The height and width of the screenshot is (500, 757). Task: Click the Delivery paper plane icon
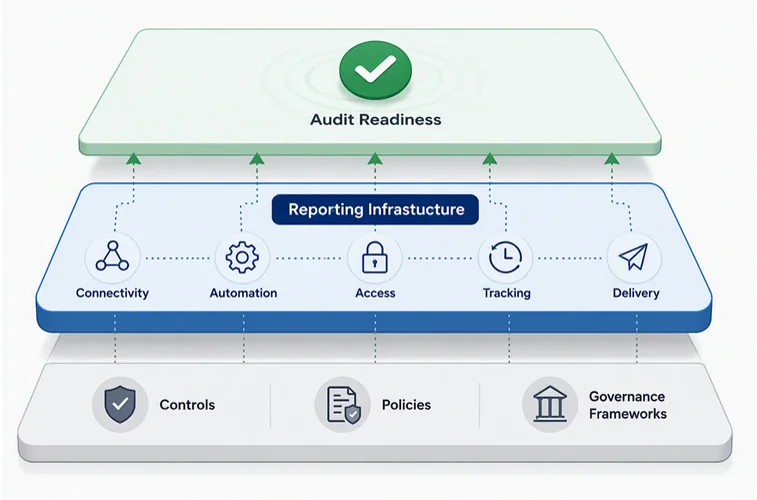634,257
